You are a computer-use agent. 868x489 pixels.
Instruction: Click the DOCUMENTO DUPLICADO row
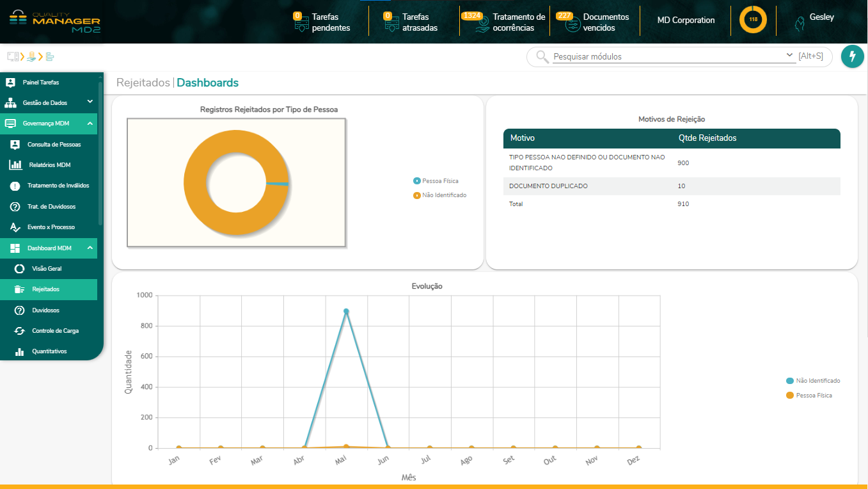click(x=672, y=186)
